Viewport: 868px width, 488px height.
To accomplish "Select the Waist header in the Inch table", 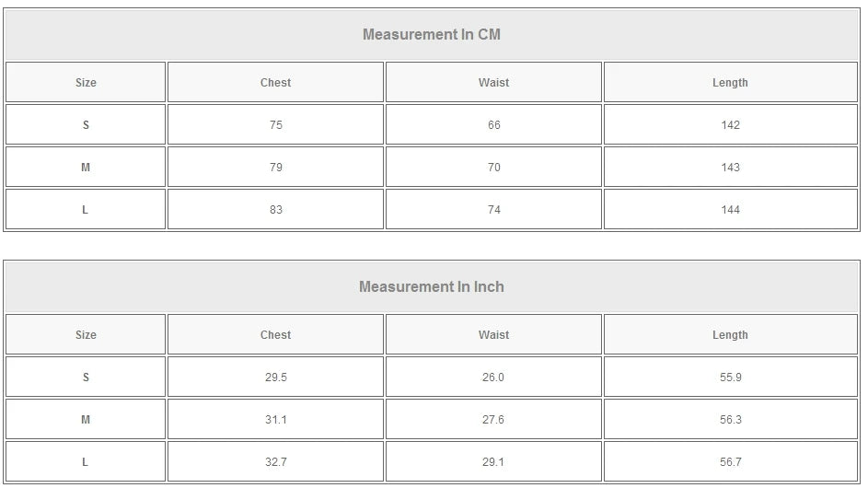I will tap(493, 335).
